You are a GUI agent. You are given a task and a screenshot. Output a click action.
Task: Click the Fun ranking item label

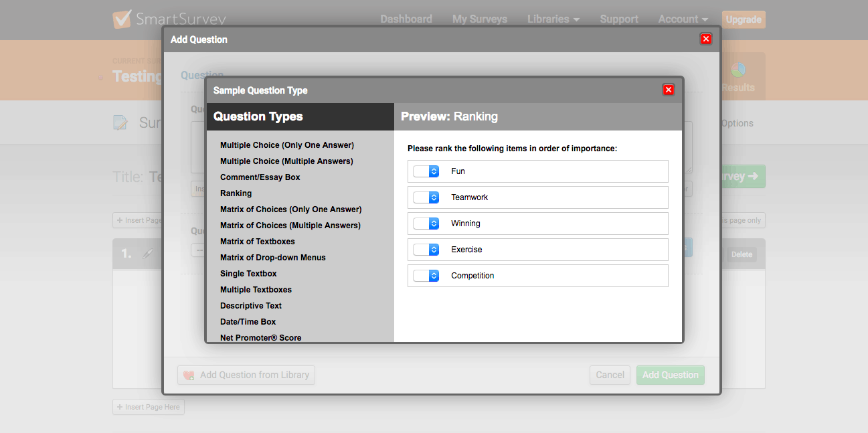(x=458, y=171)
